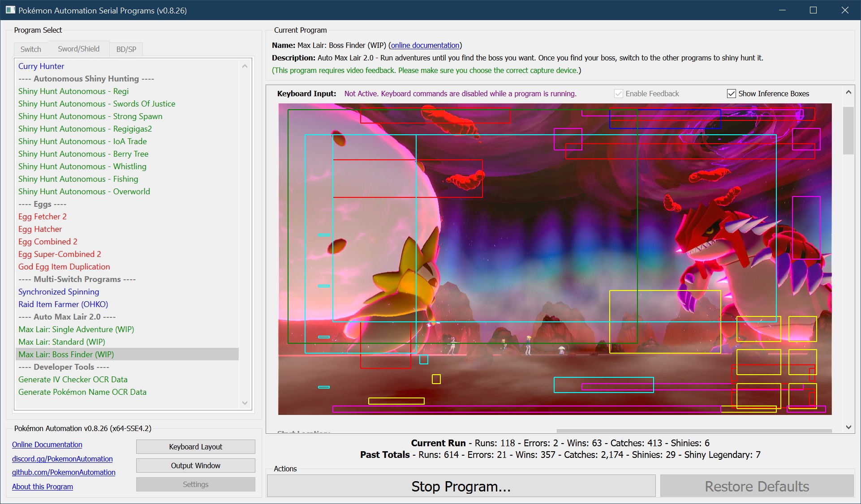Click the settings panel scroll-up arrow
Screen dimensions: 861x504
point(848,92)
